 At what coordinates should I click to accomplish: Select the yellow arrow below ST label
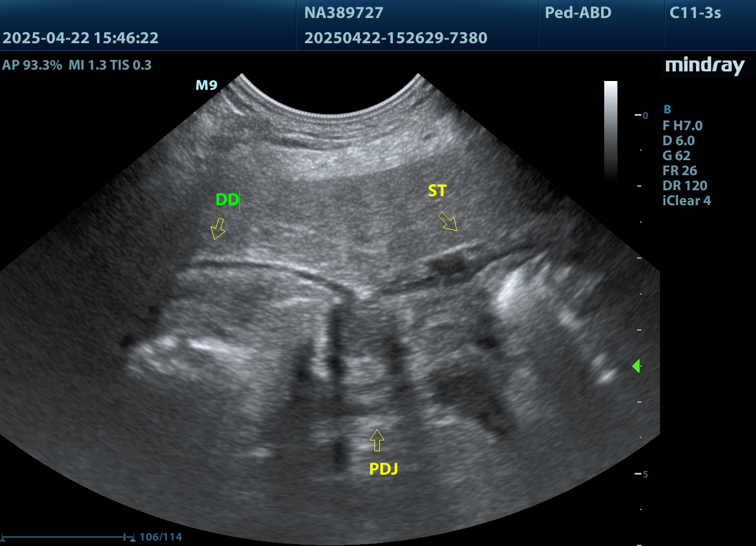click(x=448, y=221)
